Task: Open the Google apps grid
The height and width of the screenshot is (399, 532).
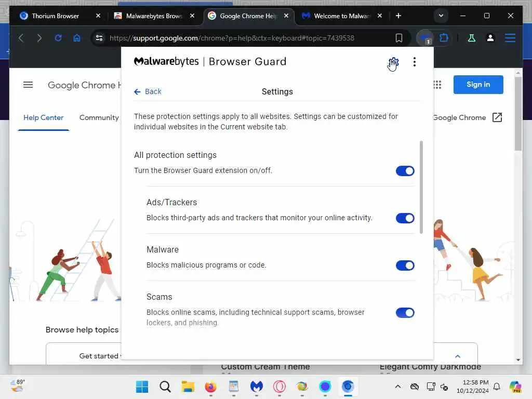Action: click(437, 85)
